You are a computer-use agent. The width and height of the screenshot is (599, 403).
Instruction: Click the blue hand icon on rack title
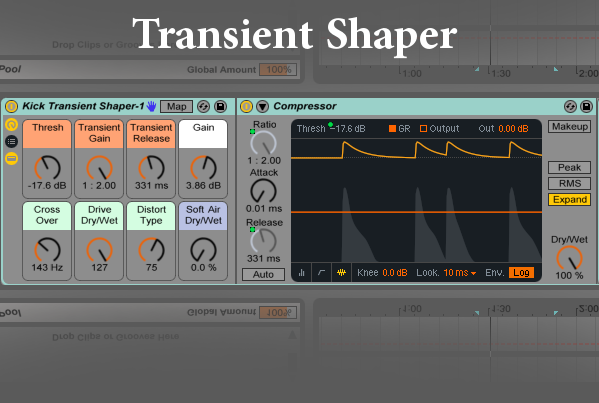[x=152, y=106]
